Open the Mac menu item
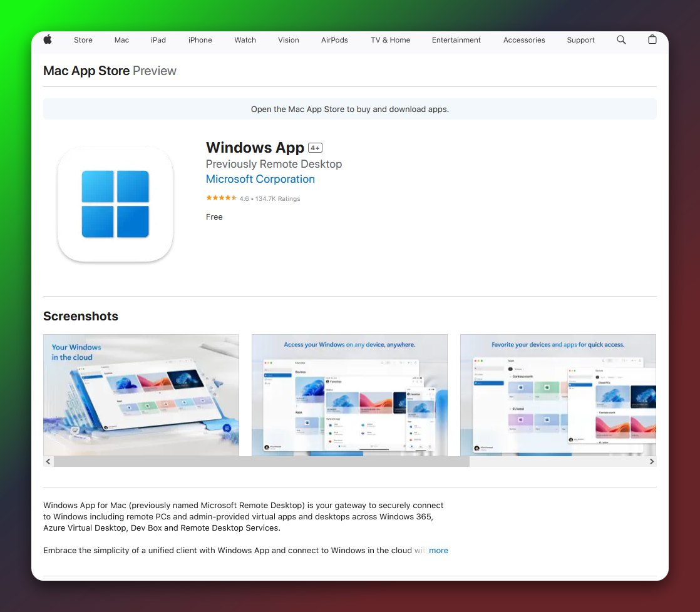Viewport: 700px width, 612px height. tap(121, 40)
